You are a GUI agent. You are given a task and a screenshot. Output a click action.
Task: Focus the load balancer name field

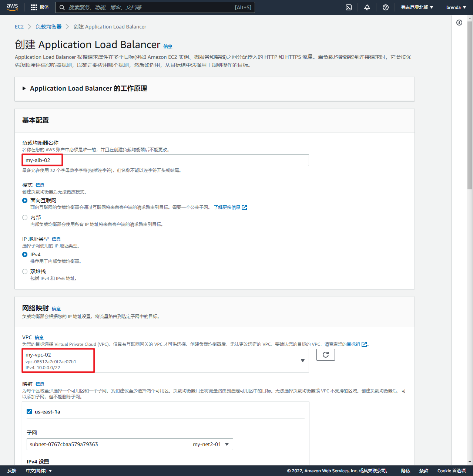point(165,160)
